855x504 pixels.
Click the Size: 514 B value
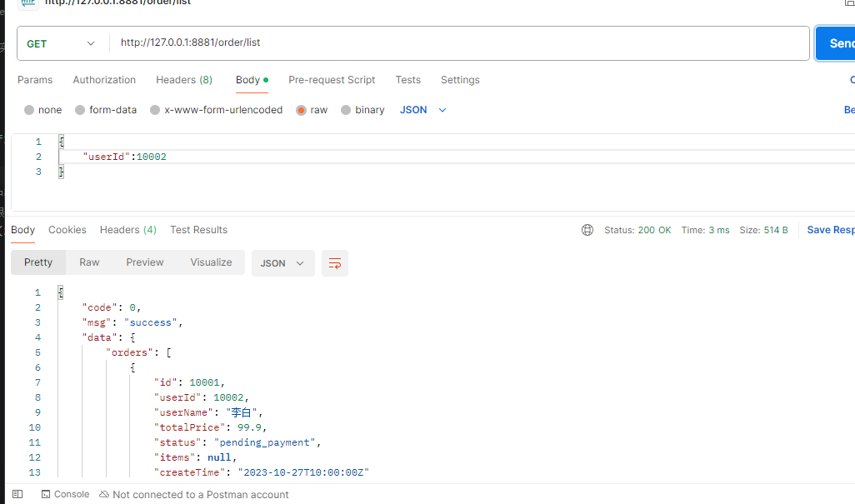[x=763, y=230]
